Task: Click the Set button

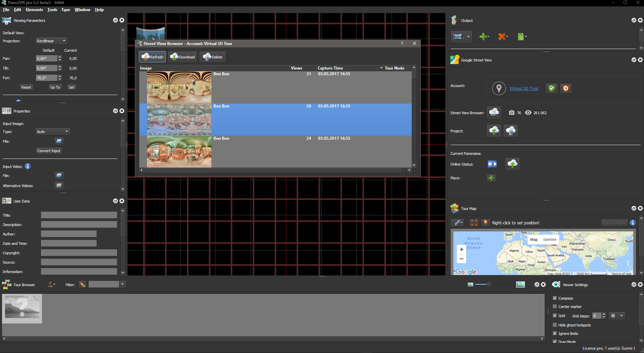Action: click(71, 87)
